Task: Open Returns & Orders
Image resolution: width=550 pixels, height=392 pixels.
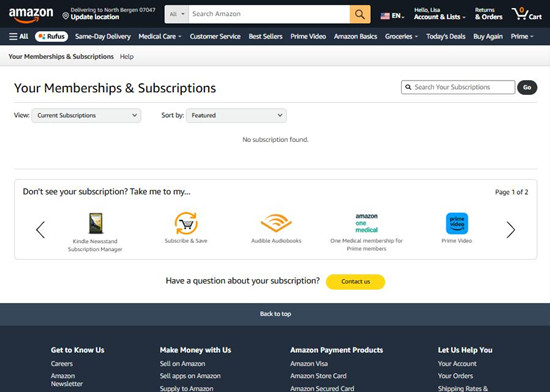Action: pos(489,14)
